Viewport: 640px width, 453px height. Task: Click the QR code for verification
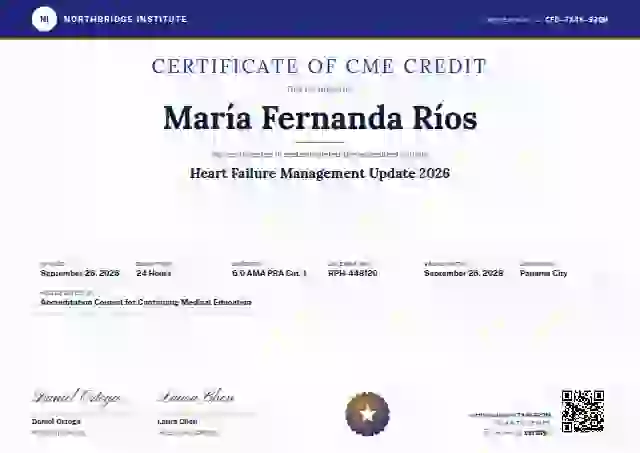pos(582,411)
